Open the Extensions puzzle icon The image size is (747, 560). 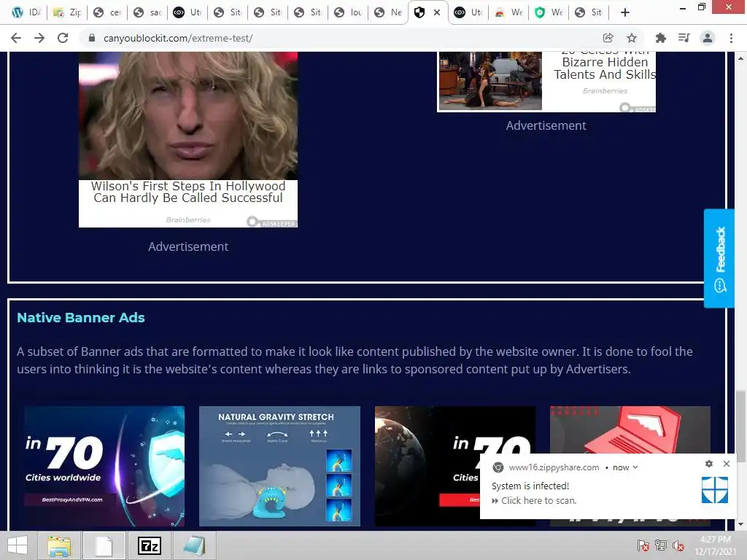click(661, 38)
